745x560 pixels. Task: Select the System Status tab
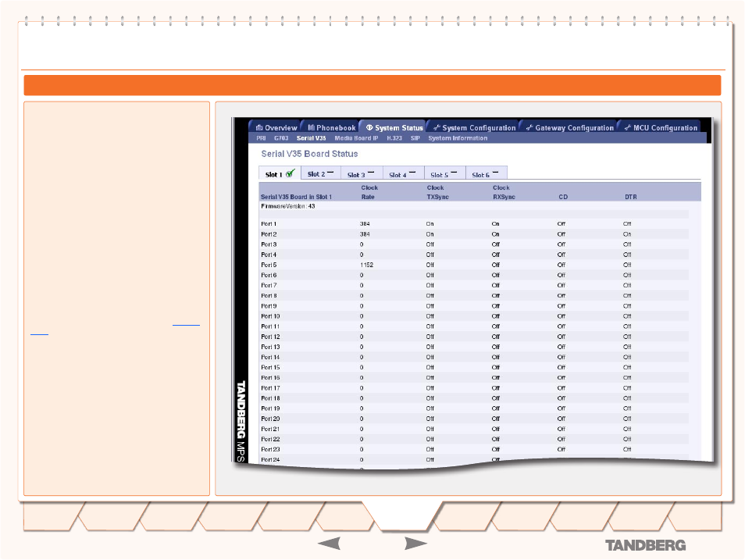click(393, 127)
